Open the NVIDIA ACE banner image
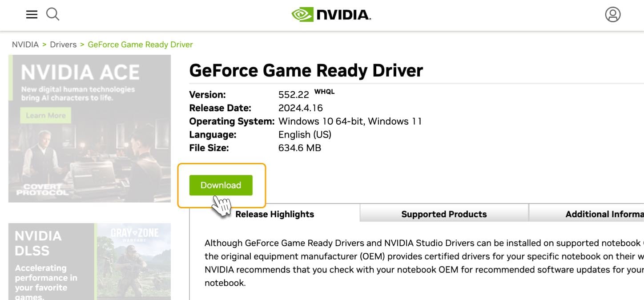Image resolution: width=644 pixels, height=300 pixels. (x=89, y=128)
